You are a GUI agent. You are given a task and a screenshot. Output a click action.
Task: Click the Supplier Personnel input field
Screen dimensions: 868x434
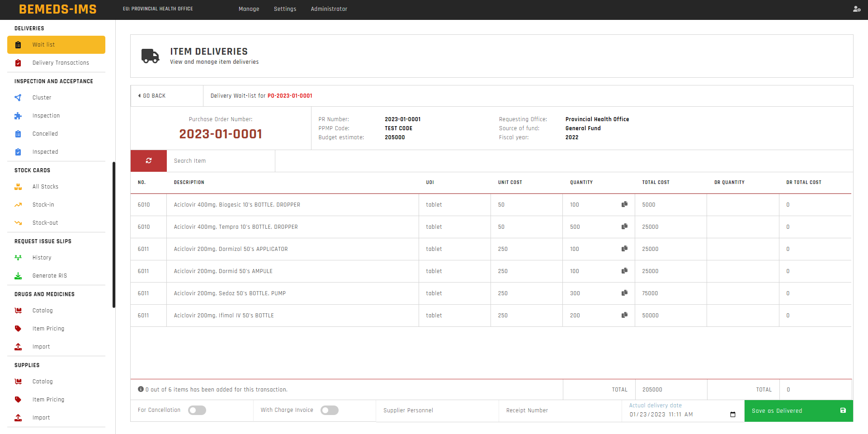click(x=437, y=410)
